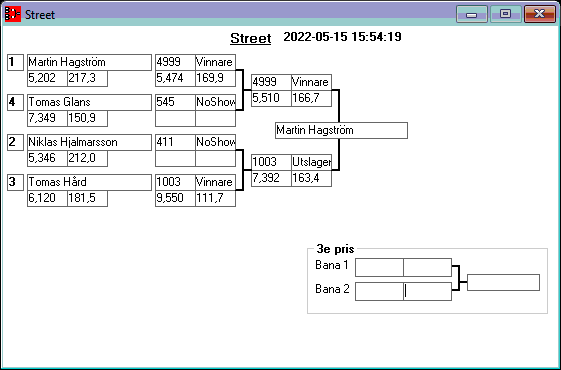Click the 9,550 time cell
The height and width of the screenshot is (370, 561).
click(175, 199)
